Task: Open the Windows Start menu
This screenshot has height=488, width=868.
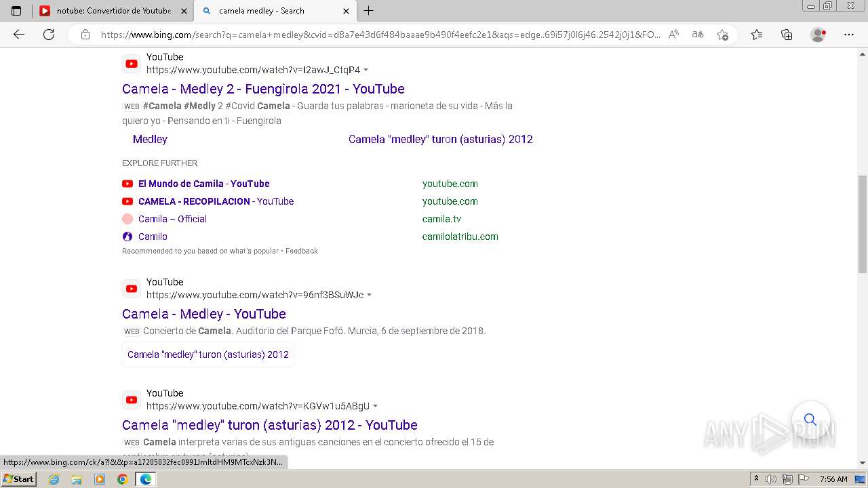Action: pos(18,479)
